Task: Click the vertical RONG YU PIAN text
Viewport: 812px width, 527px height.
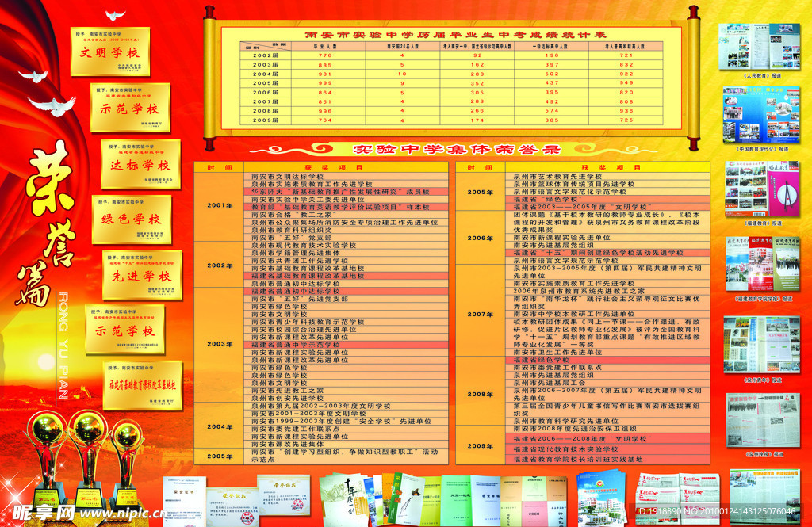Action: 63,346
